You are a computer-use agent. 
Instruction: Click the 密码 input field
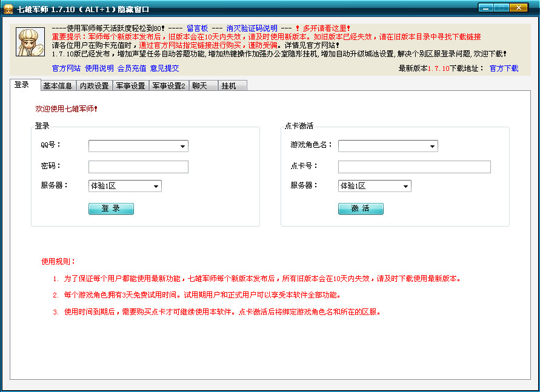138,167
